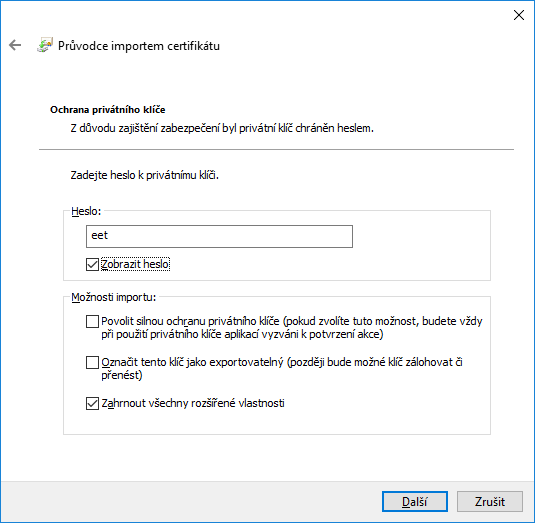Close the certificate import wizard window
Screen dimensions: 535x523
point(519,15)
